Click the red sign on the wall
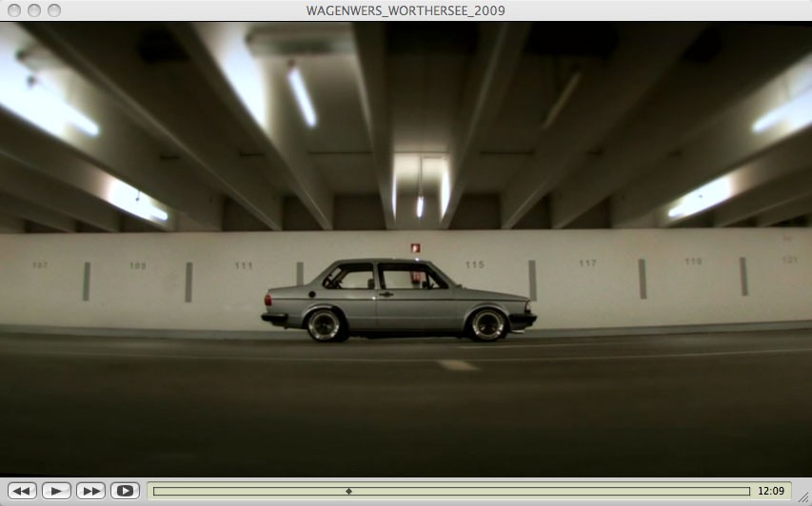This screenshot has width=812, height=506. 415,247
